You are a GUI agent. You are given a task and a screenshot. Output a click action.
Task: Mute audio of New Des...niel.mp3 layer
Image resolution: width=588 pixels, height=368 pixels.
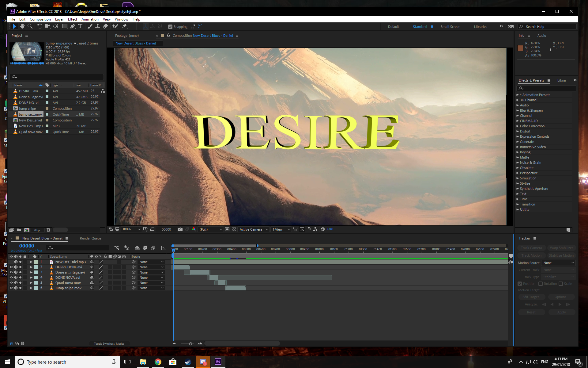tap(16, 262)
